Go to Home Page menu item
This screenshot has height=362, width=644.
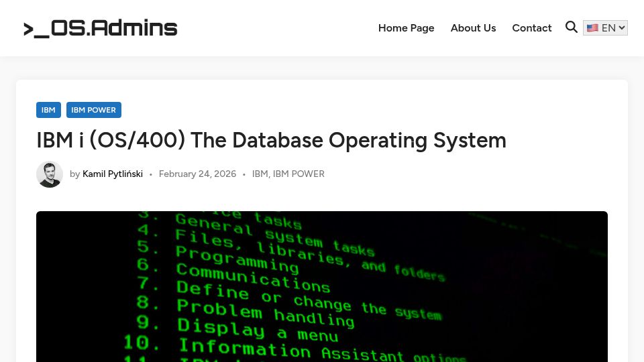click(406, 28)
